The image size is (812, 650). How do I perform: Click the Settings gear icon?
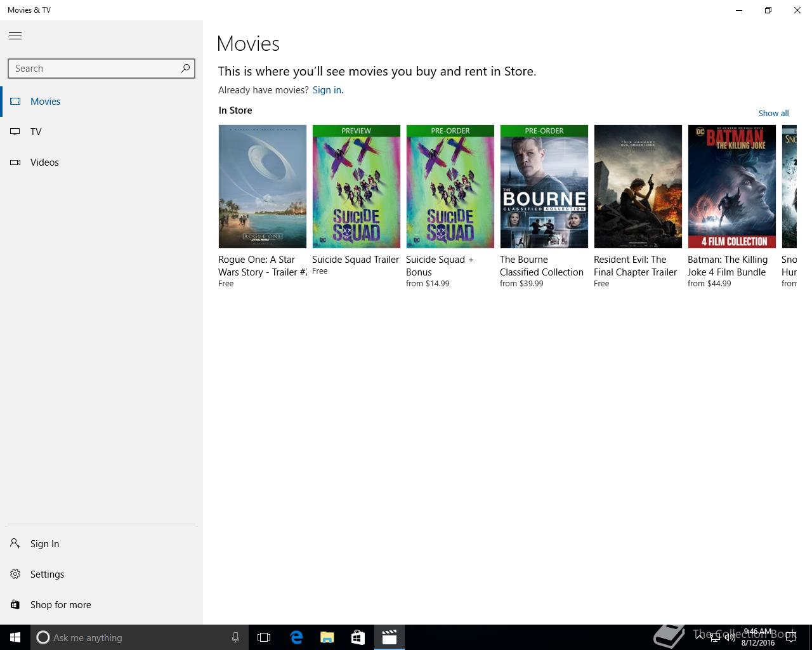click(x=16, y=574)
